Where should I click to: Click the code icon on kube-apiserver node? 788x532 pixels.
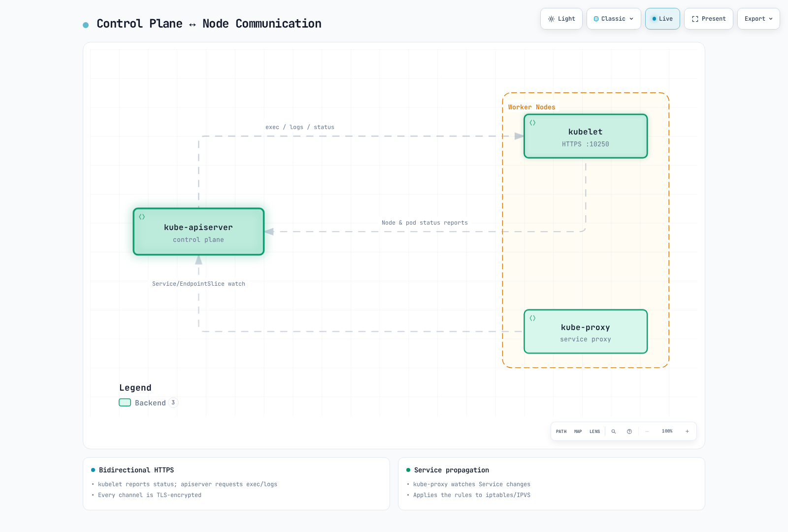point(142,217)
